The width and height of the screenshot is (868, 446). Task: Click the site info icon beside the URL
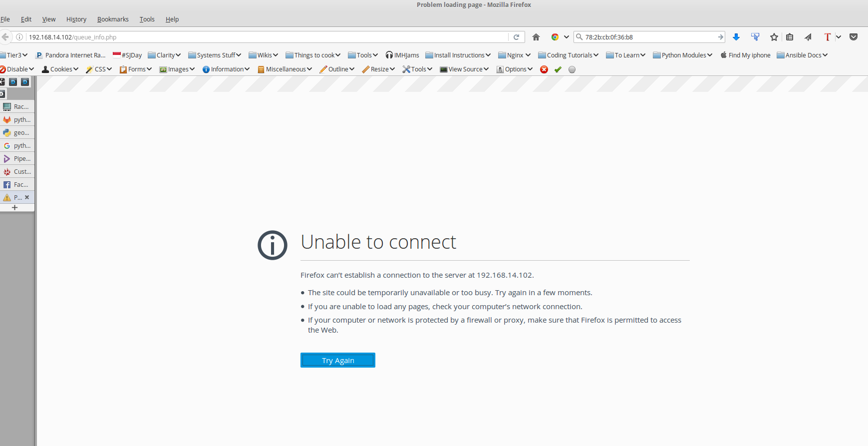pos(19,37)
